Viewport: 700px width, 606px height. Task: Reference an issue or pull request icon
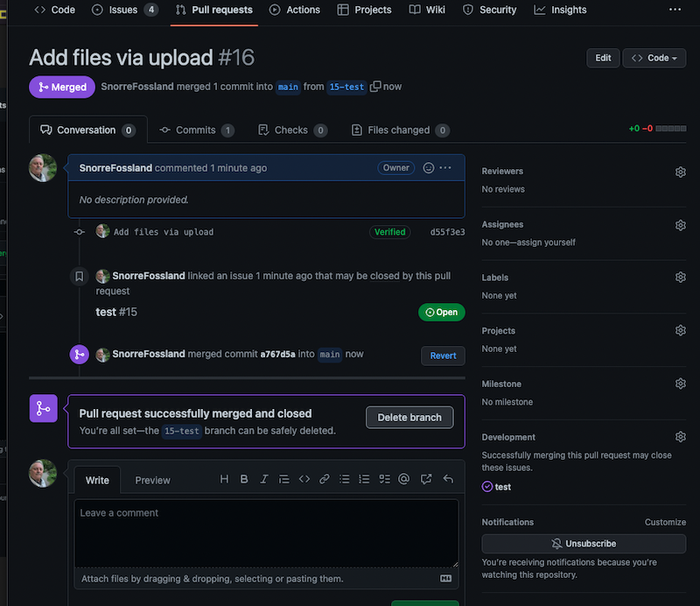tap(426, 479)
